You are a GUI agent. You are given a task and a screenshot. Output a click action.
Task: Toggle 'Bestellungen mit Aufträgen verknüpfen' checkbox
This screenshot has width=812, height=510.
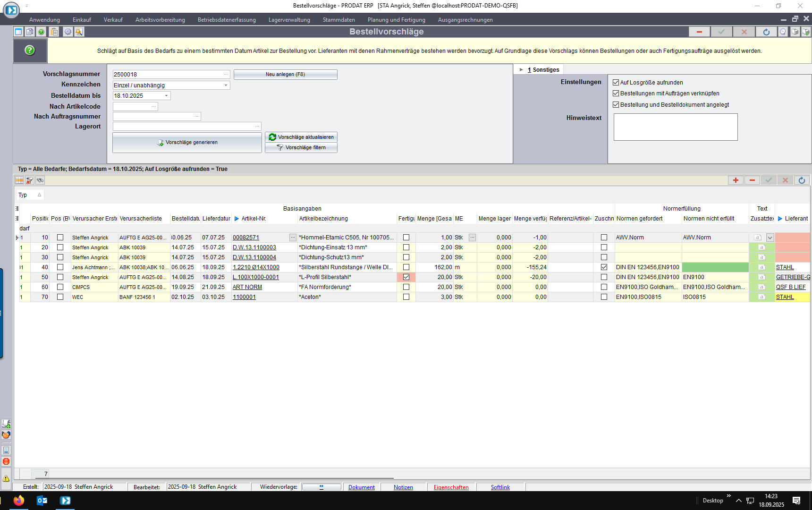click(616, 93)
